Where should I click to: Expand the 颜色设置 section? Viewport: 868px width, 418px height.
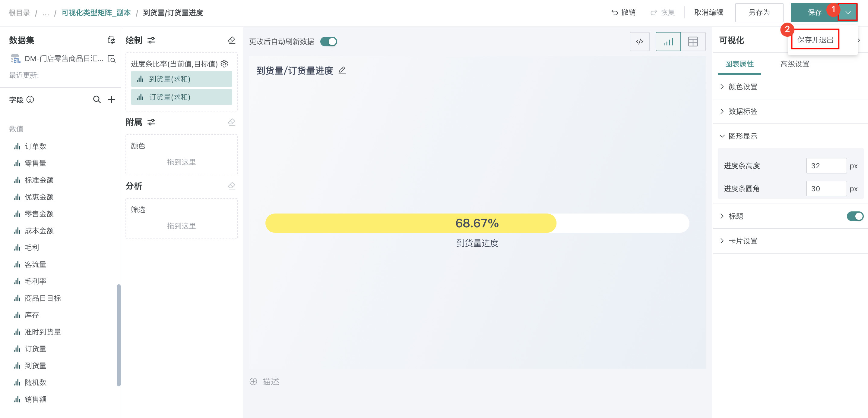tap(743, 87)
